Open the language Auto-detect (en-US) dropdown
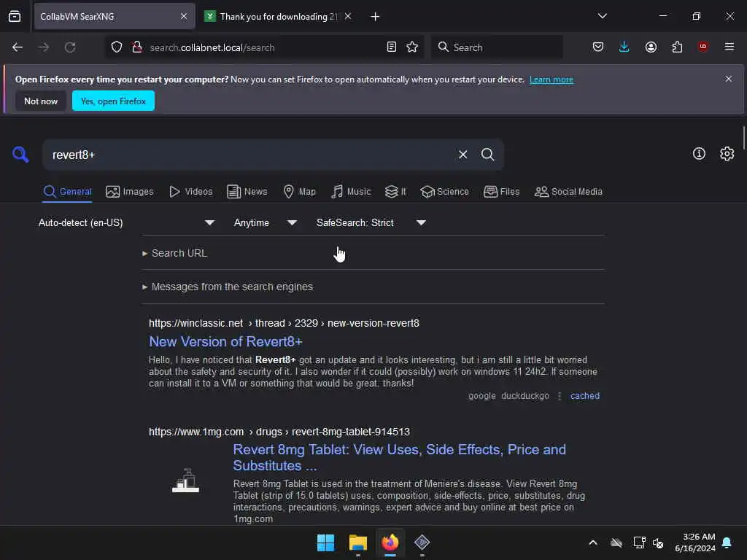747x560 pixels. click(127, 223)
